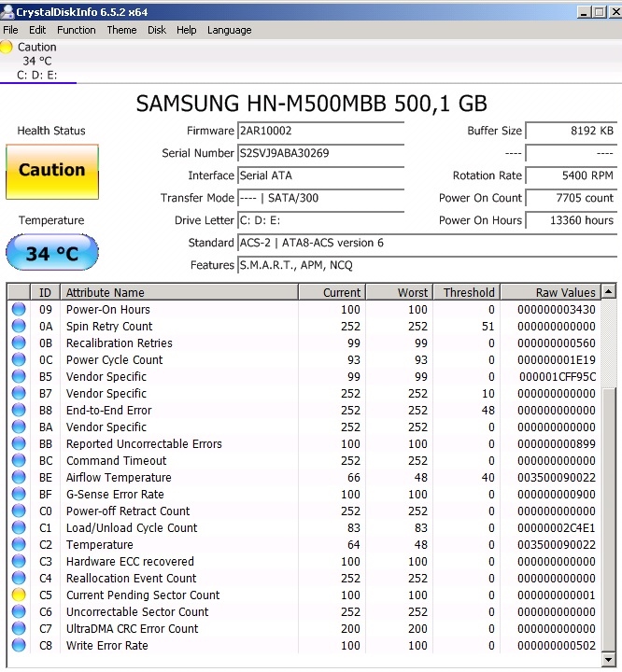Open the Help menu

click(x=186, y=30)
